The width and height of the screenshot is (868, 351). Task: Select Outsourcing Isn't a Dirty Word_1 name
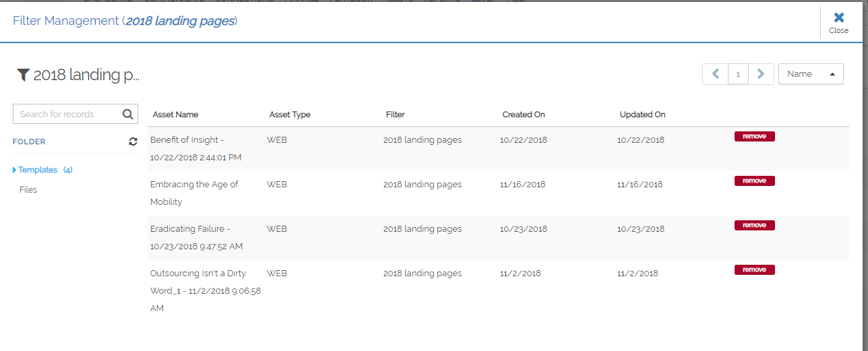[206, 291]
